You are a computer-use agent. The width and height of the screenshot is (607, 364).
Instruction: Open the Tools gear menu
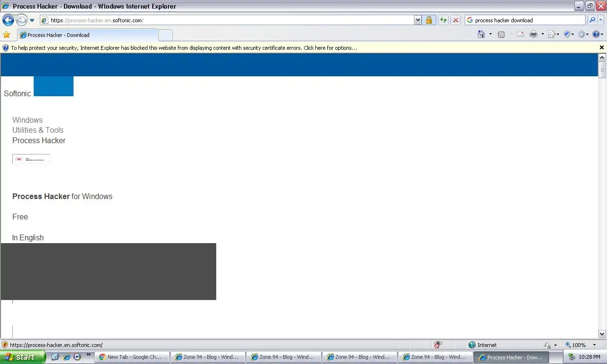point(583,34)
